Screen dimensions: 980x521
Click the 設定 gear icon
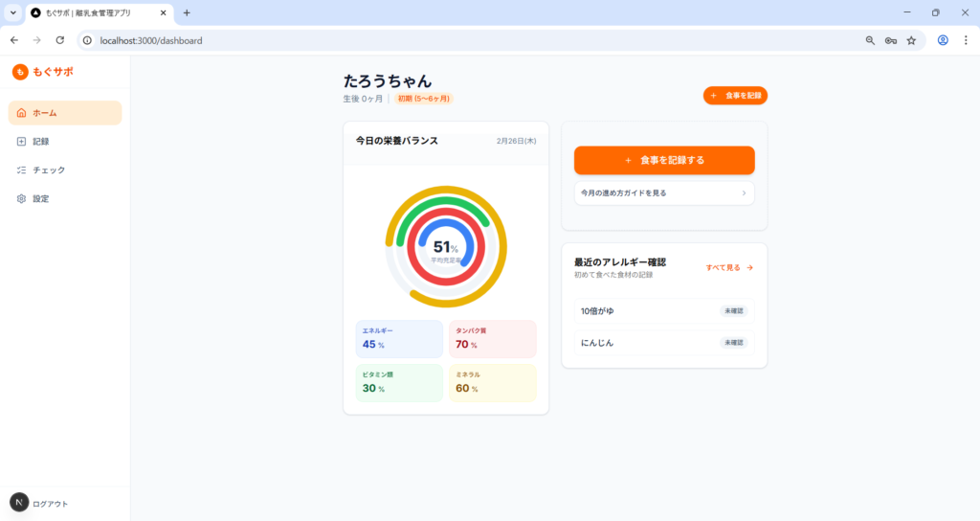[22, 199]
